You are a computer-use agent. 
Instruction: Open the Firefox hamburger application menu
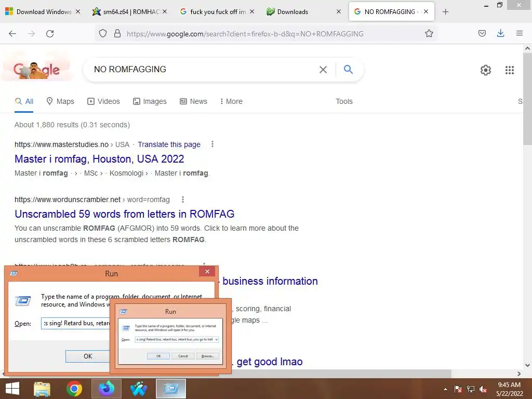(x=520, y=33)
